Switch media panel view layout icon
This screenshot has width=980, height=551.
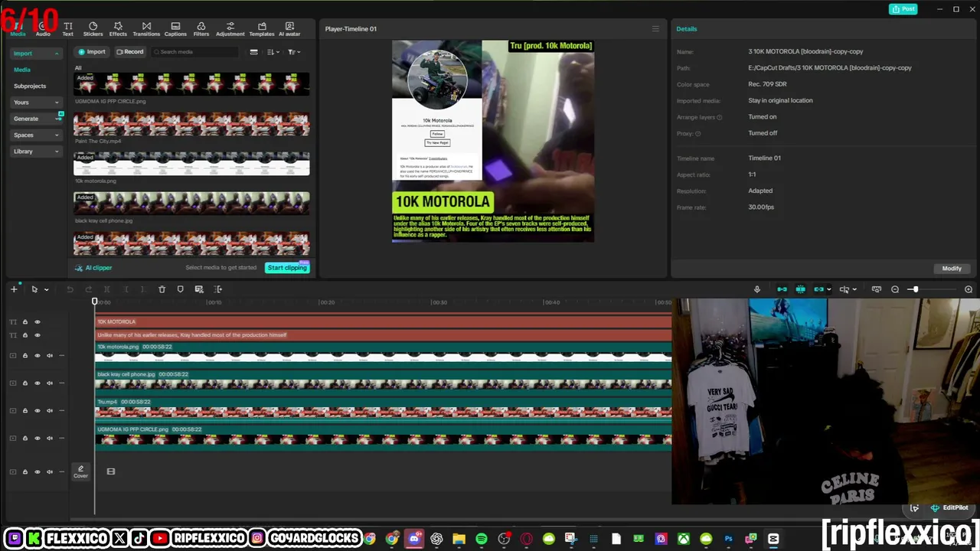254,52
